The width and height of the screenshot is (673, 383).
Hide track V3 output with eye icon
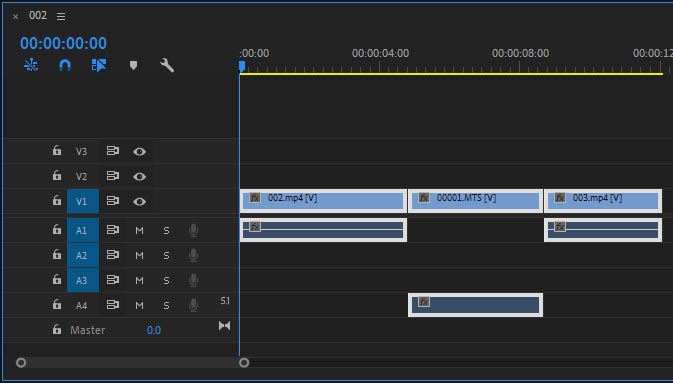click(x=139, y=152)
